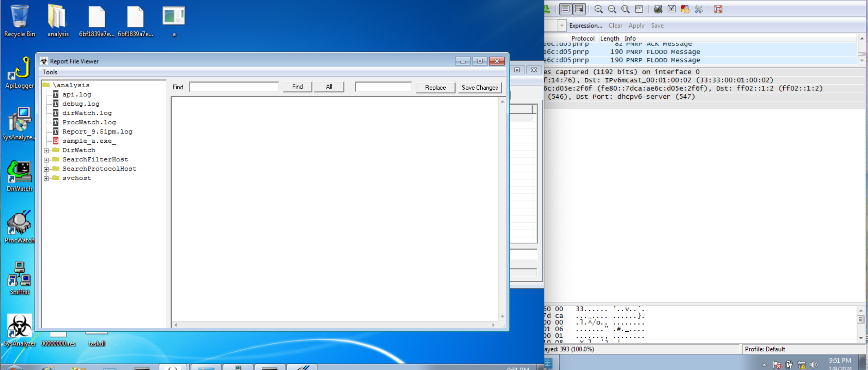Image resolution: width=868 pixels, height=370 pixels.
Task: Toggle Colorize Packet List in Wireshark toolbar
Action: (x=565, y=9)
